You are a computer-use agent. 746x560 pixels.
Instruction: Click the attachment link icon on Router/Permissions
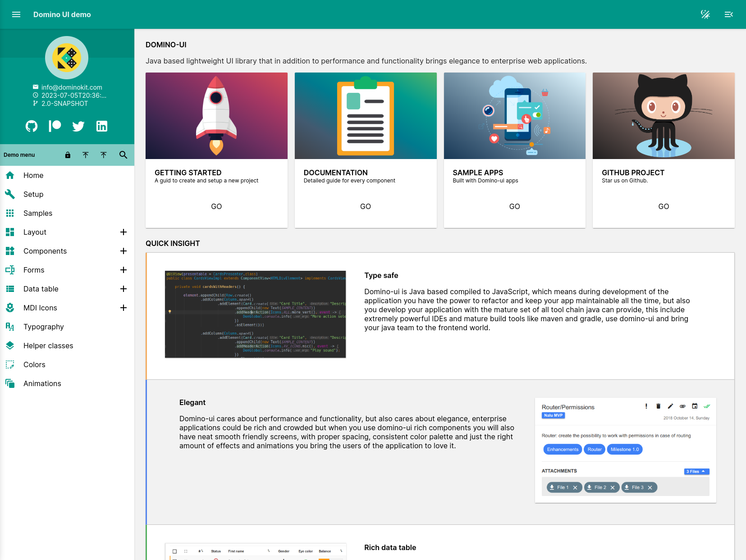tap(682, 406)
